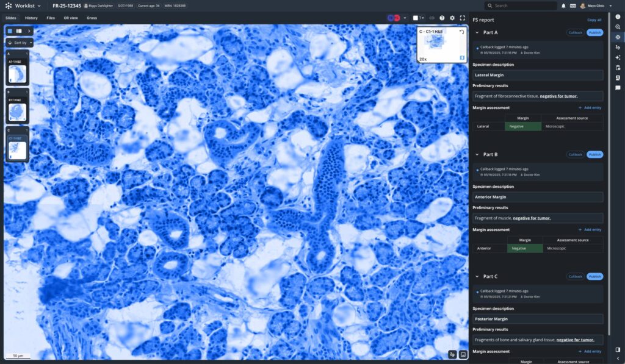Rotate slide using minimap rotate icon
Image resolution: width=625 pixels, height=364 pixels.
click(x=462, y=31)
